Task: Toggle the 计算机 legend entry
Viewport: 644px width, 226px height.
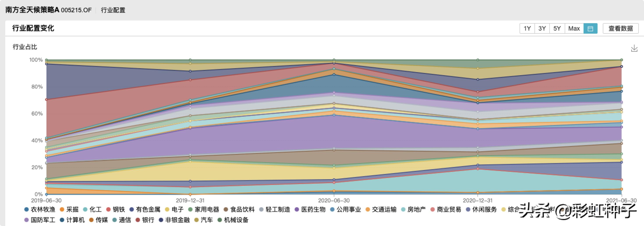Action: point(72,220)
